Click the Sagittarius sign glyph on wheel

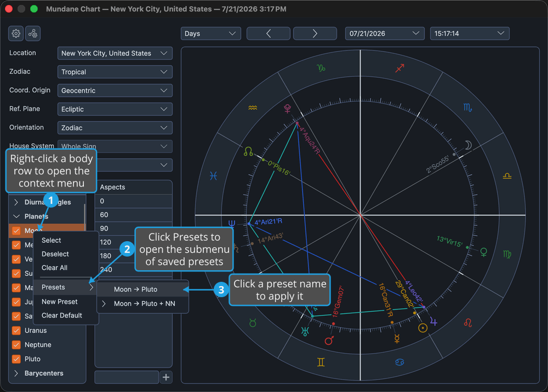click(x=399, y=68)
